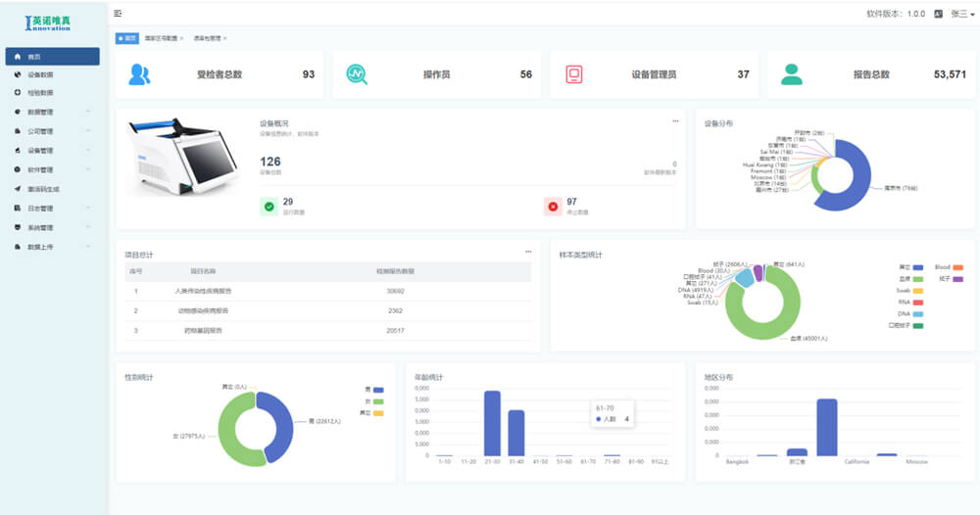The height and width of the screenshot is (515, 980).
Task: Switch to the 首页 tab
Action: pyautogui.click(x=127, y=38)
